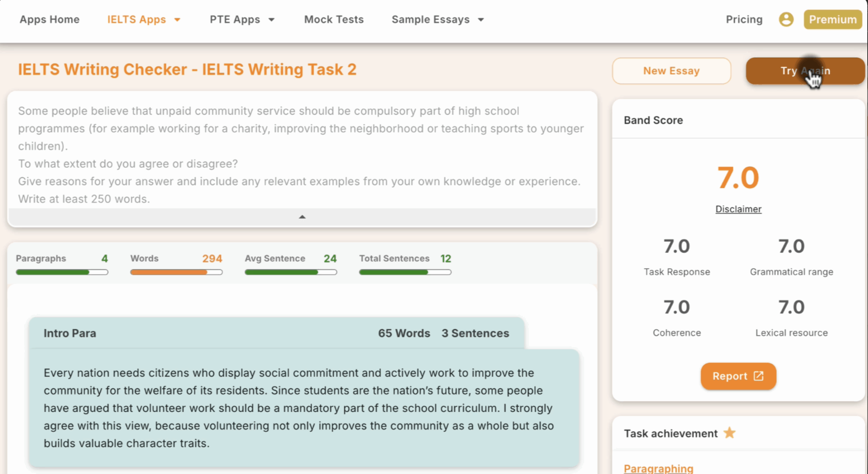Click the Words count progress bar

(x=176, y=272)
